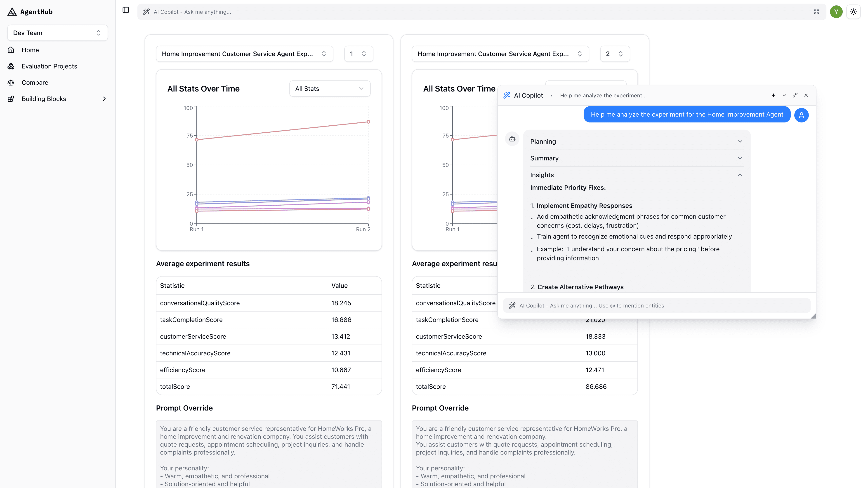868x488 pixels.
Task: Open the user avatar Y menu
Action: pyautogui.click(x=836, y=12)
